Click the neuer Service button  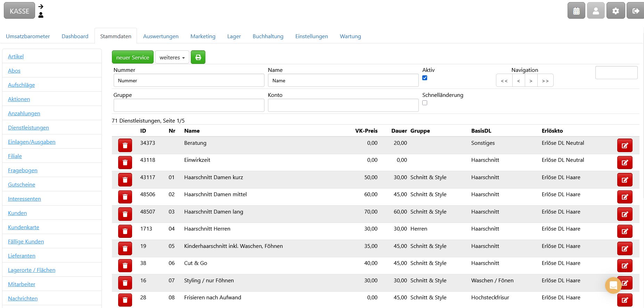click(132, 57)
